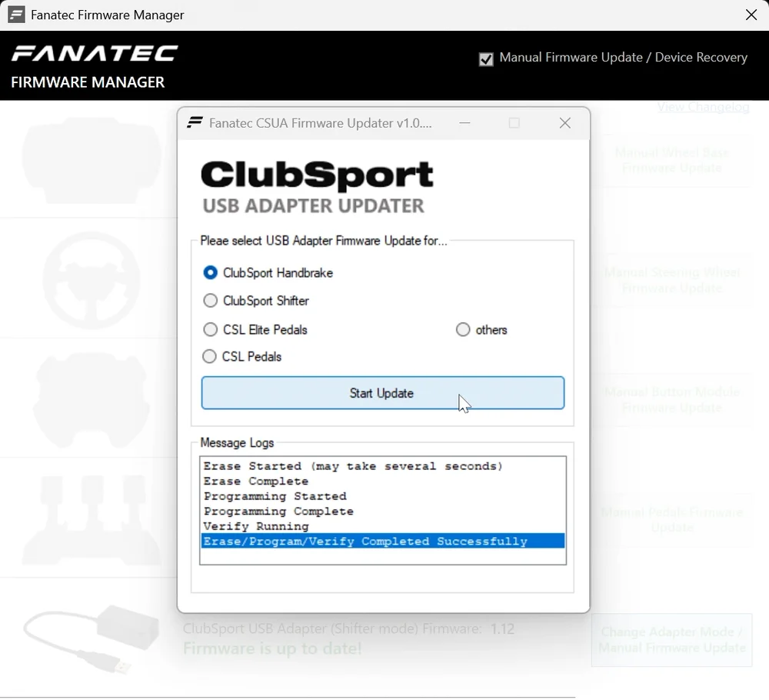The image size is (769, 700).
Task: Close the Fanatec Firmware Manager window
Action: tap(751, 15)
